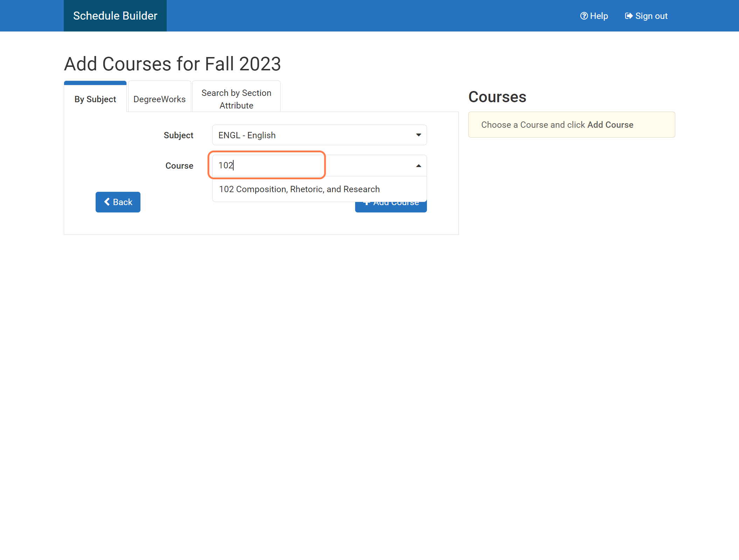Open the Subject dropdown showing ENGL - English

(x=319, y=135)
